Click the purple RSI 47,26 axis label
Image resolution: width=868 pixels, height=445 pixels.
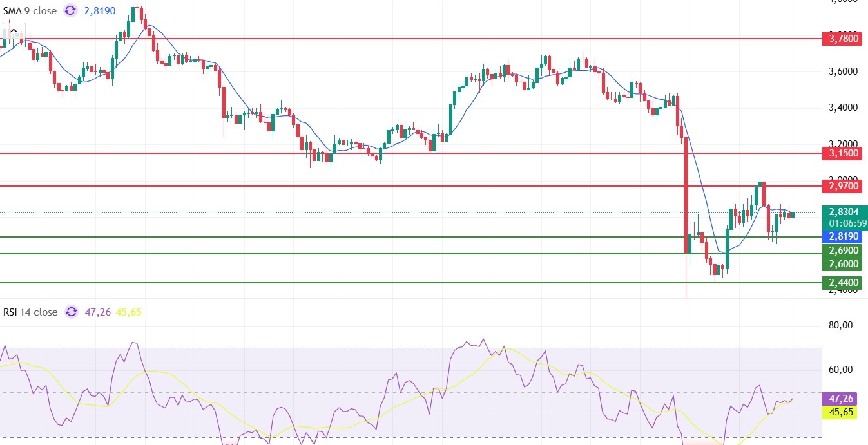[x=840, y=399]
